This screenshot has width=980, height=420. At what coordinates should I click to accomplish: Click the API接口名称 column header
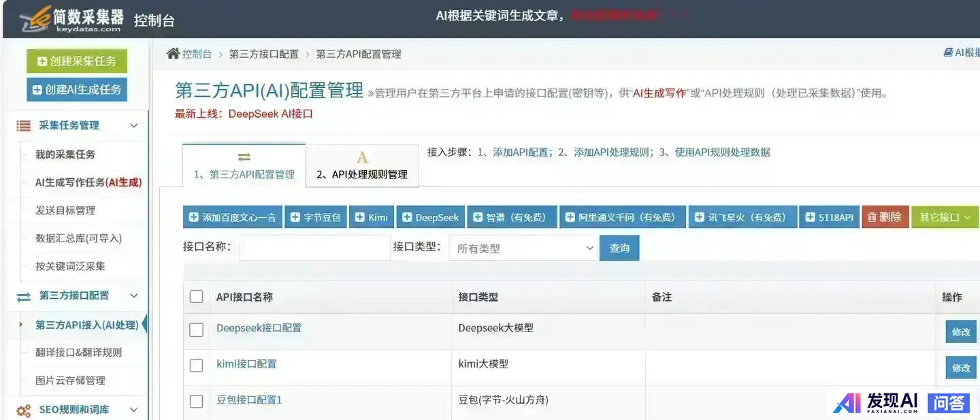click(244, 297)
